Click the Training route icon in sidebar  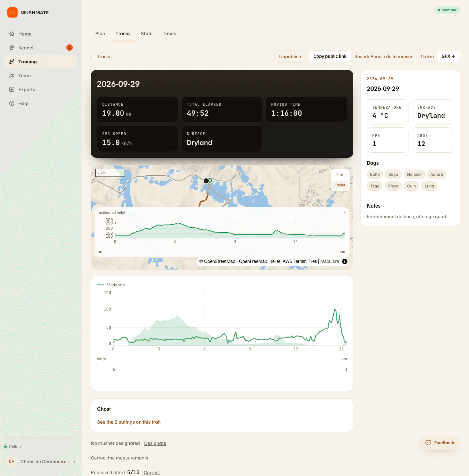(x=12, y=62)
